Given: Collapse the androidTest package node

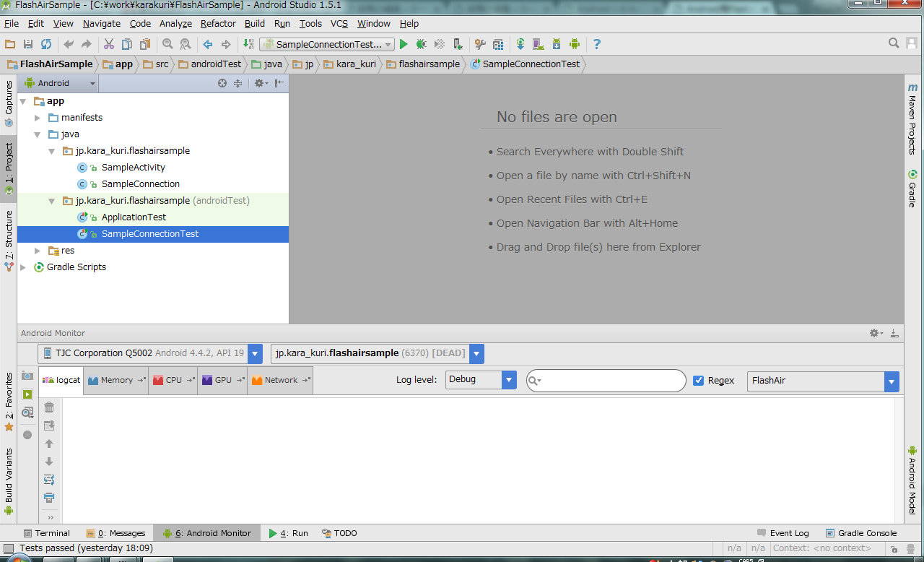Looking at the screenshot, I should [x=52, y=201].
